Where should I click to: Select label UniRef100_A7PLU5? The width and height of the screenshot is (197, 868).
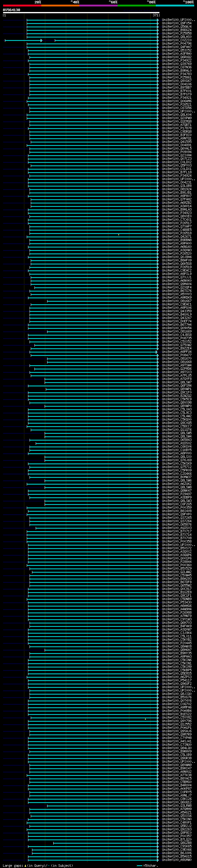pos(177,375)
